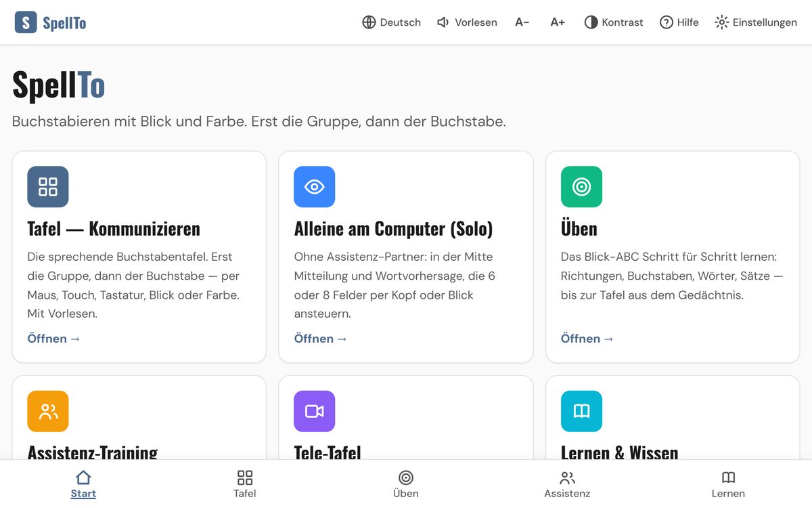Select the Tafel — Kommunizieren heading
The image size is (812, 508).
tap(114, 228)
